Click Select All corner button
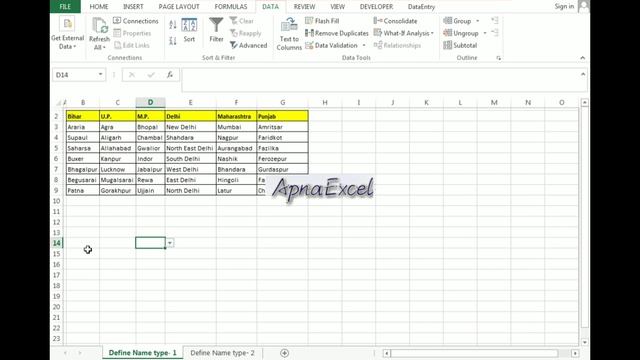Screen dimensions: 640x360 click(x=58, y=102)
